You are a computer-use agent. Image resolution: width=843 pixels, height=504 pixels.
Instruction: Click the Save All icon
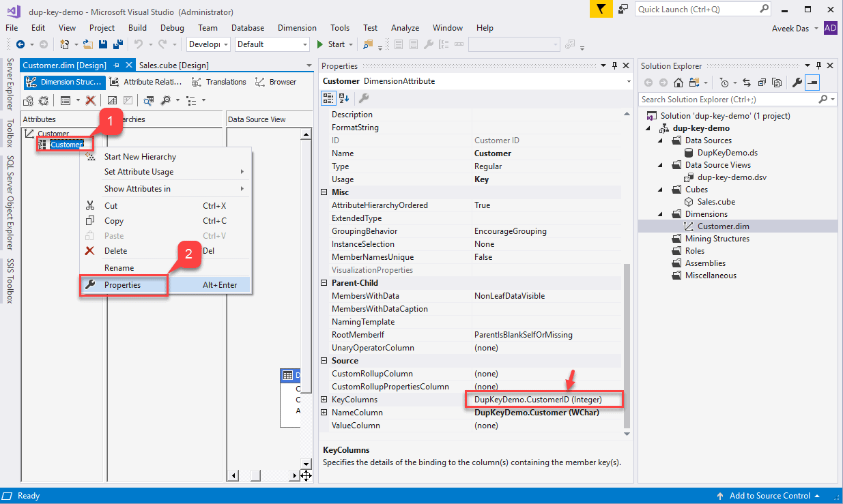pyautogui.click(x=117, y=44)
